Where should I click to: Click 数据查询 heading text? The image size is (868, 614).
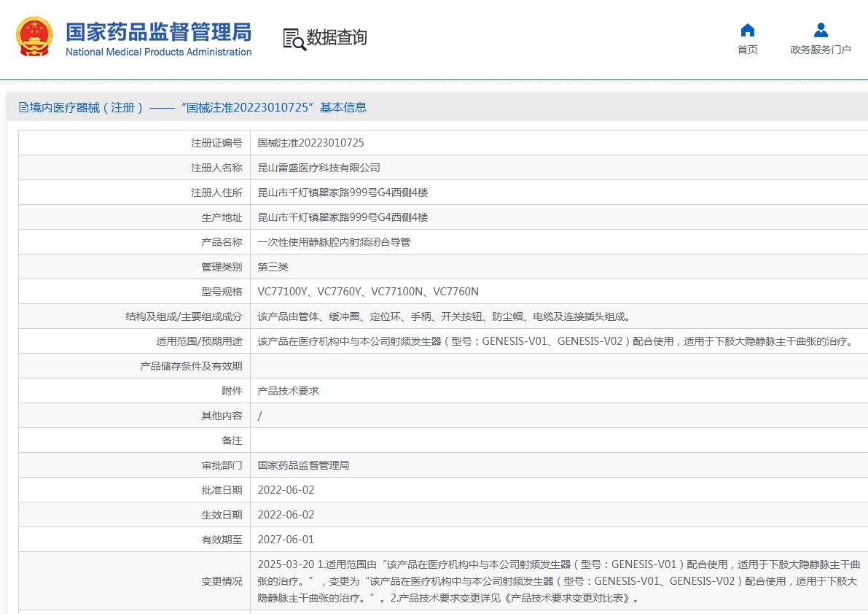coord(337,38)
